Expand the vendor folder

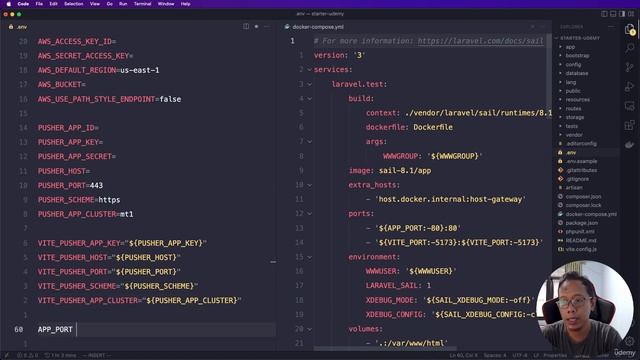point(574,135)
